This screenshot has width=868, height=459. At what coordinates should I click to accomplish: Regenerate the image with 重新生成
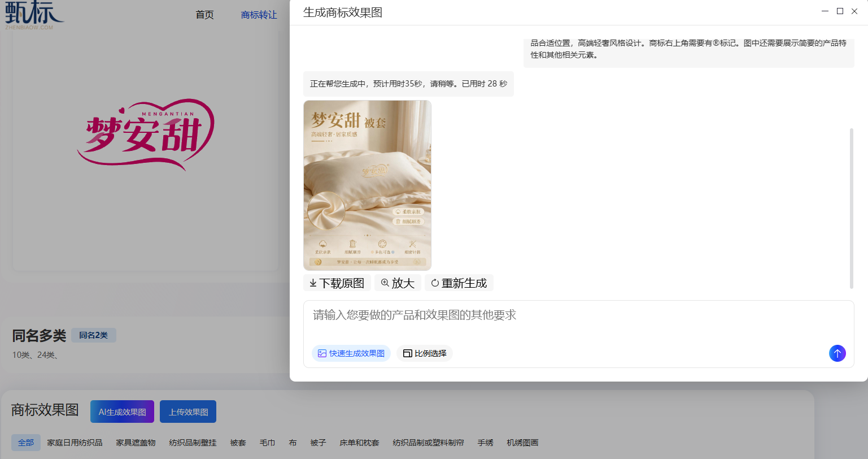(x=459, y=283)
